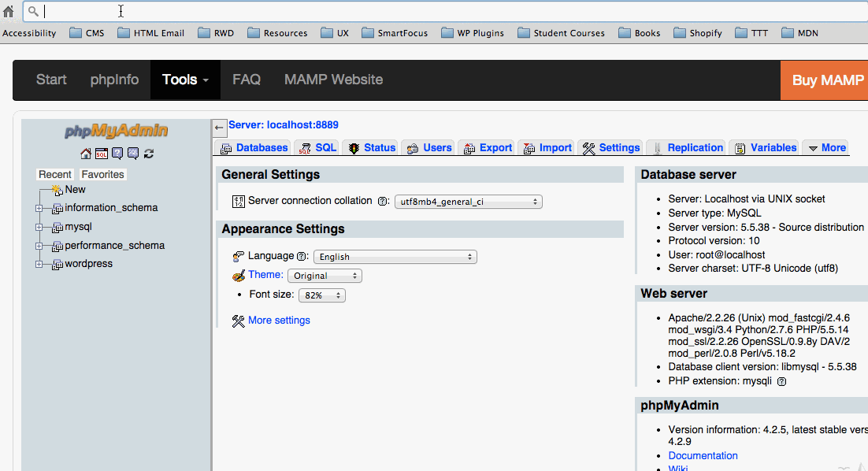Open the Tools menu in MAMP bar
This screenshot has width=868, height=471.
tap(185, 80)
